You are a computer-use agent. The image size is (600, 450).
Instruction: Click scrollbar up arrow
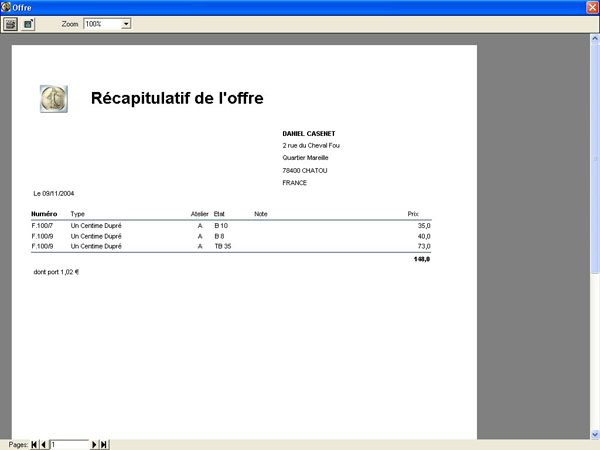[x=595, y=38]
